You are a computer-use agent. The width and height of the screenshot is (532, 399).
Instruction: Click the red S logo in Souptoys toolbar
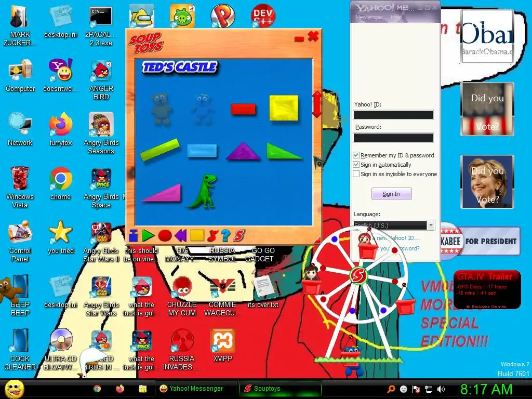(239, 235)
